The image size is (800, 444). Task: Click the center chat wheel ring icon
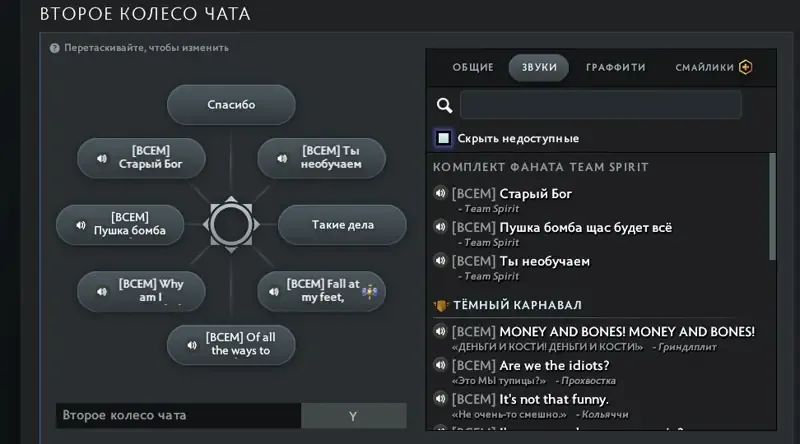(231, 225)
